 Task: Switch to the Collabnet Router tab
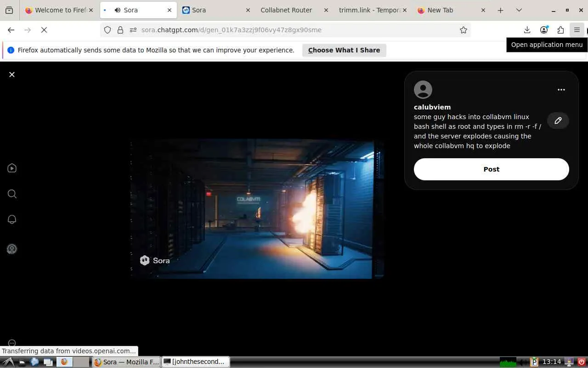tap(294, 10)
